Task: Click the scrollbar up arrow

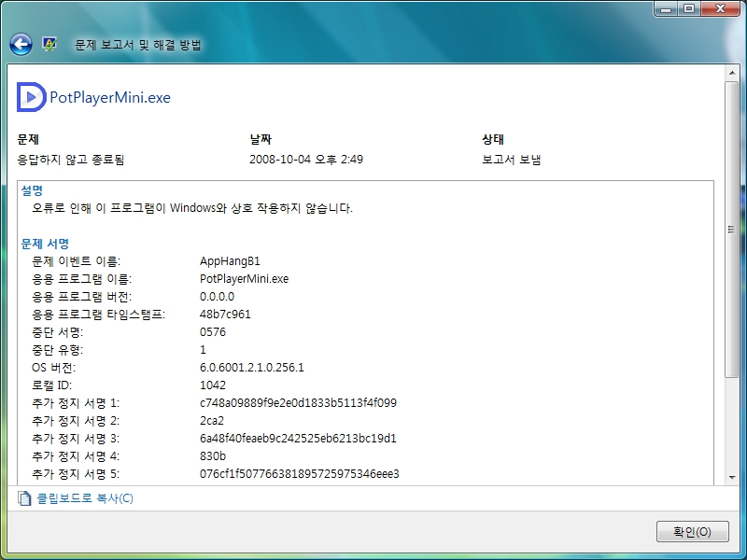Action: [732, 73]
